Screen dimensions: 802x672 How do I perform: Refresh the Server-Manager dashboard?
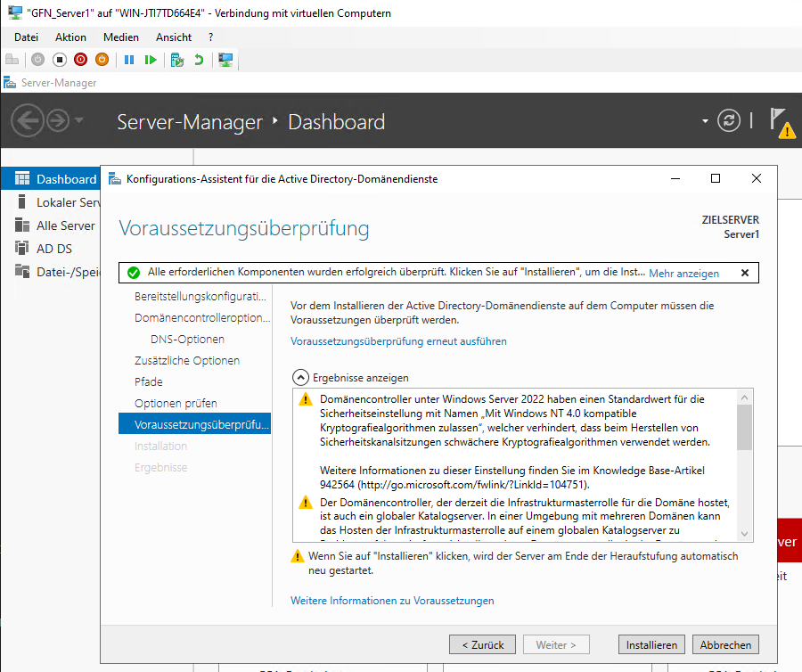tap(729, 121)
